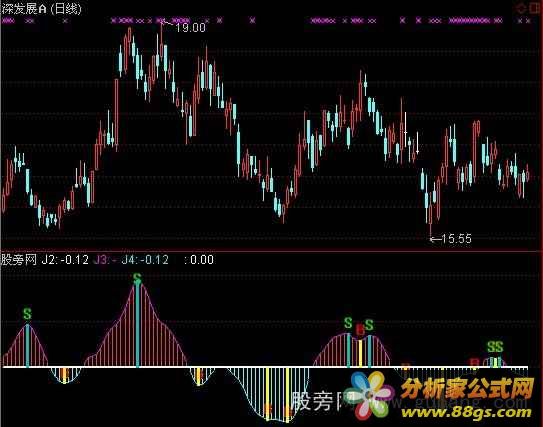Click the red B marker between two S markers
This screenshot has width=543, height=427.
point(360,330)
